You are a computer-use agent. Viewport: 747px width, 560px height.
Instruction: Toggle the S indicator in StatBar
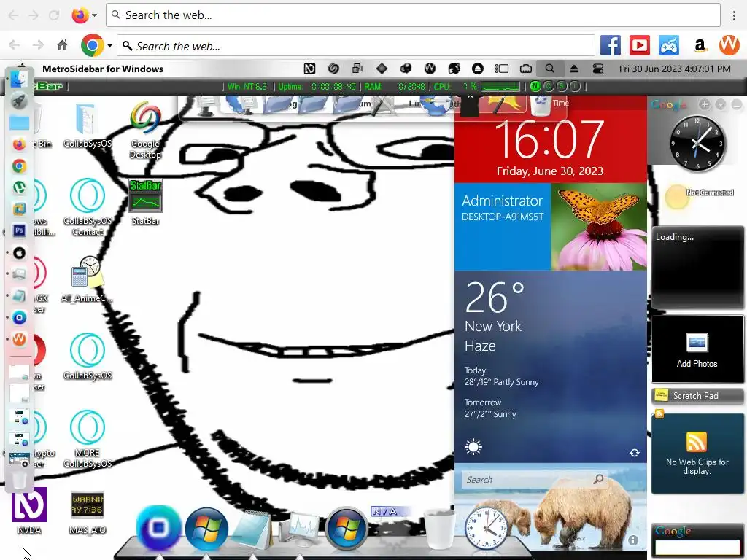tap(562, 86)
